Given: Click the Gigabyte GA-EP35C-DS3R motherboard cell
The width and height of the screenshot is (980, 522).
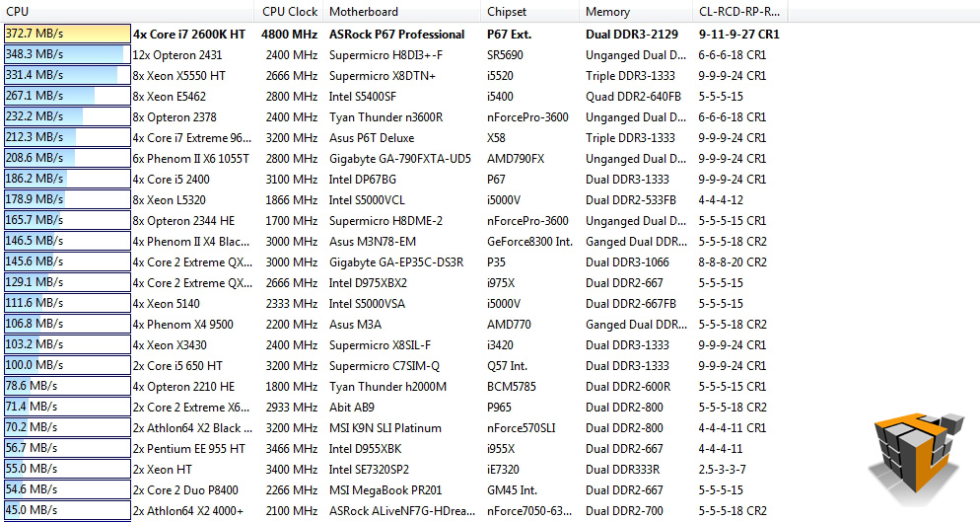Looking at the screenshot, I should point(396,262).
